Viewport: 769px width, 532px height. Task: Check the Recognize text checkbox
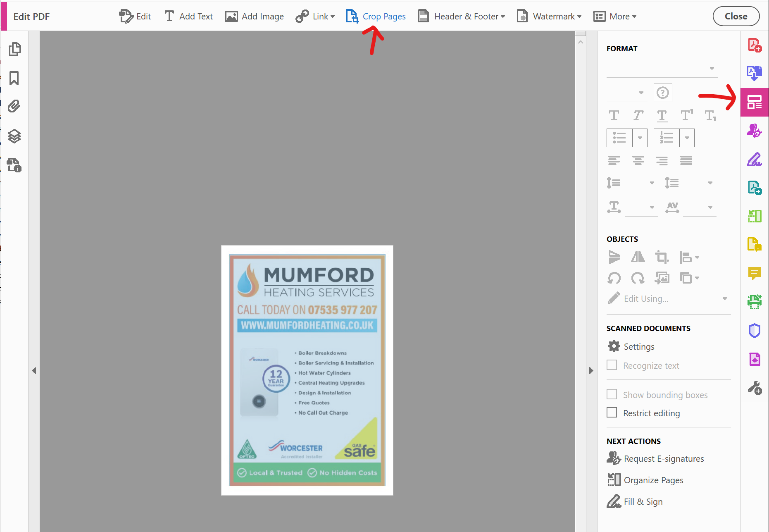click(612, 365)
